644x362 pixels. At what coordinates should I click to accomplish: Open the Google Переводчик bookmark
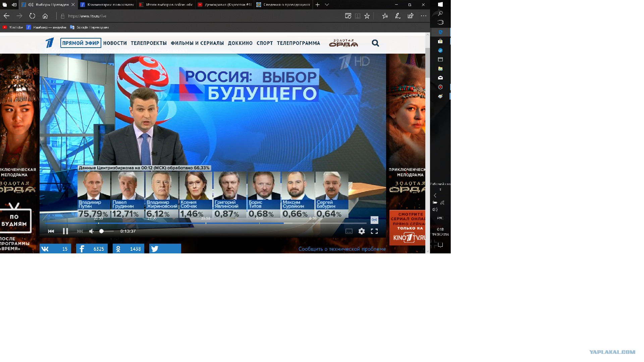[x=90, y=27]
